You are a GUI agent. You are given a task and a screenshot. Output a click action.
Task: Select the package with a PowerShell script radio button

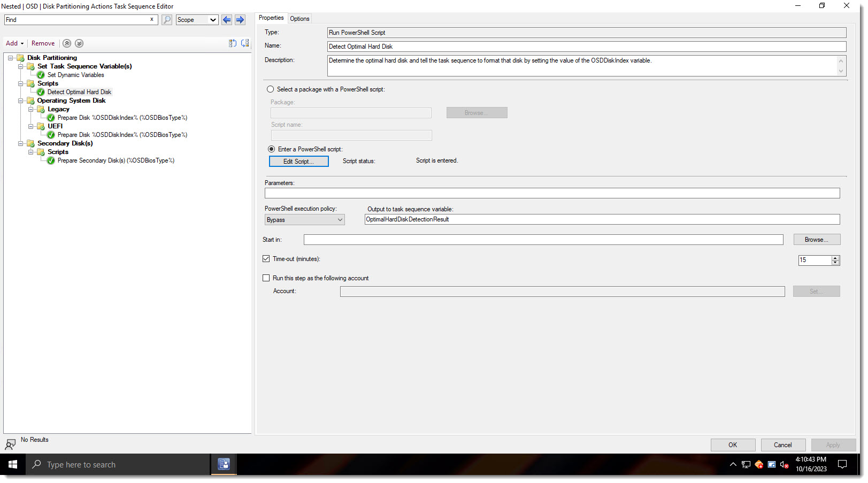click(271, 89)
